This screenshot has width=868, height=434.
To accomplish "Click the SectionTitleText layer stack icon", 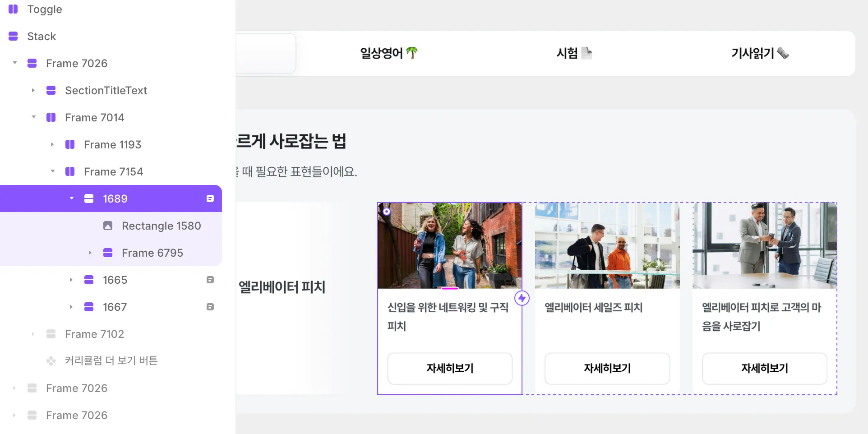I will click(51, 90).
